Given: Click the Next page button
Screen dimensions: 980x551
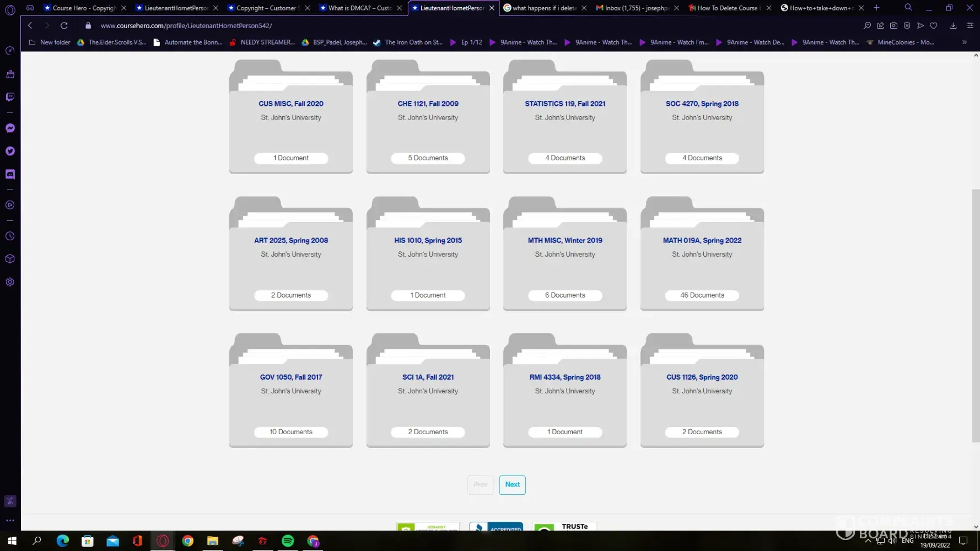Looking at the screenshot, I should point(512,485).
